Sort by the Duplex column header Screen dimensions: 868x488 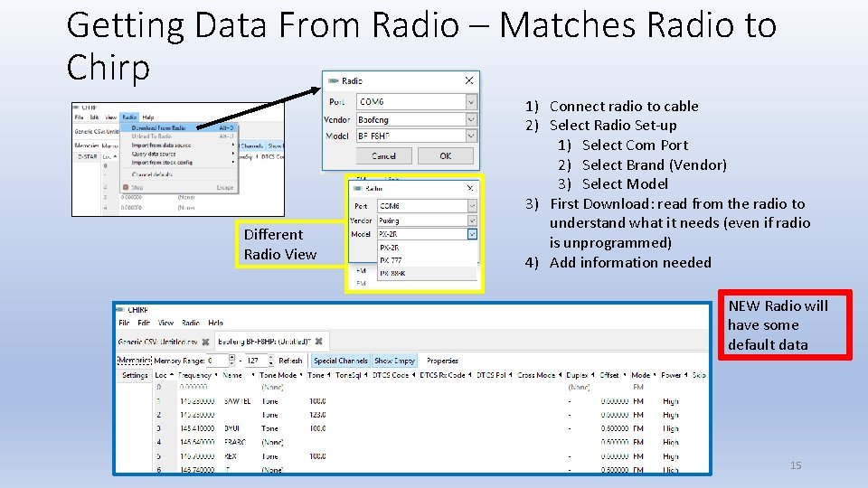[x=580, y=375]
